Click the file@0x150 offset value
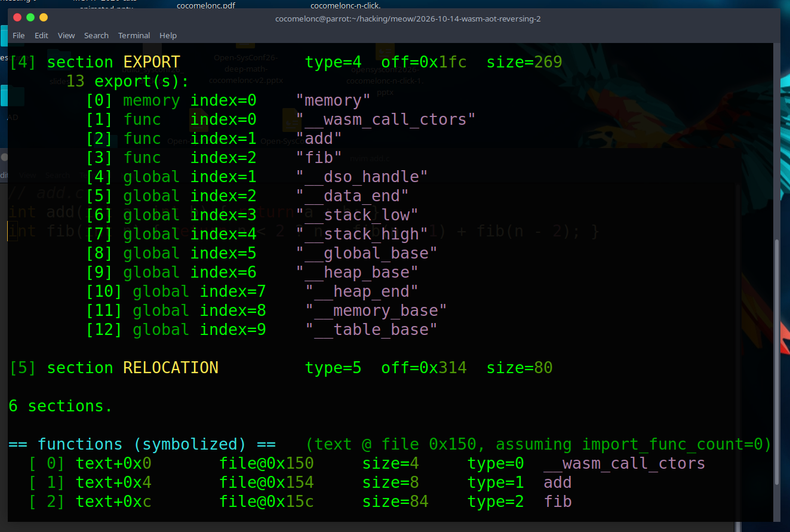This screenshot has width=790, height=532. pos(266,463)
